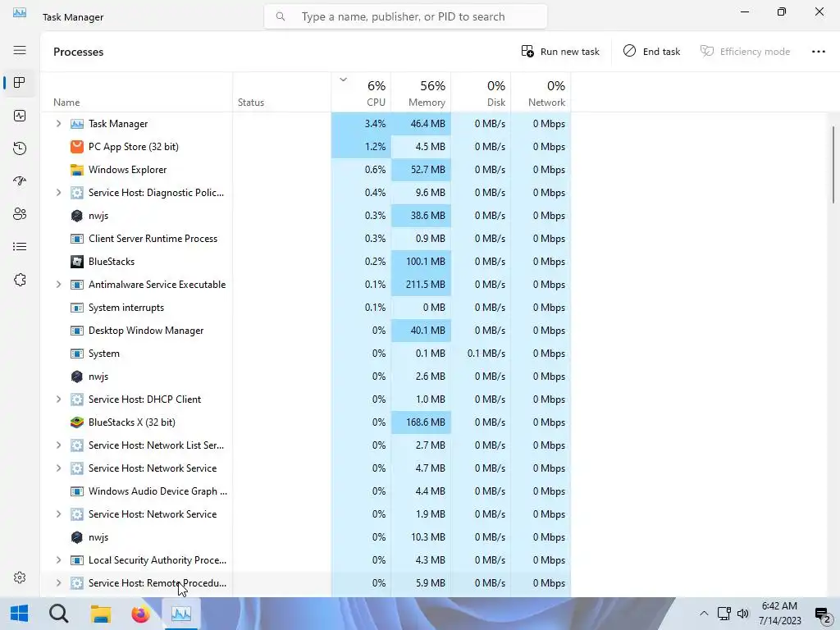
Task: Expand Service Host: Diagnostic Policy row
Action: pyautogui.click(x=58, y=192)
